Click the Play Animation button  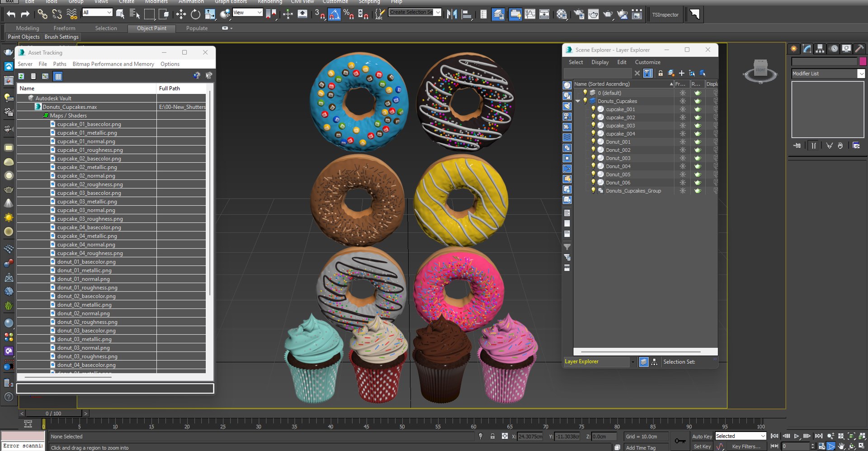coord(797,436)
